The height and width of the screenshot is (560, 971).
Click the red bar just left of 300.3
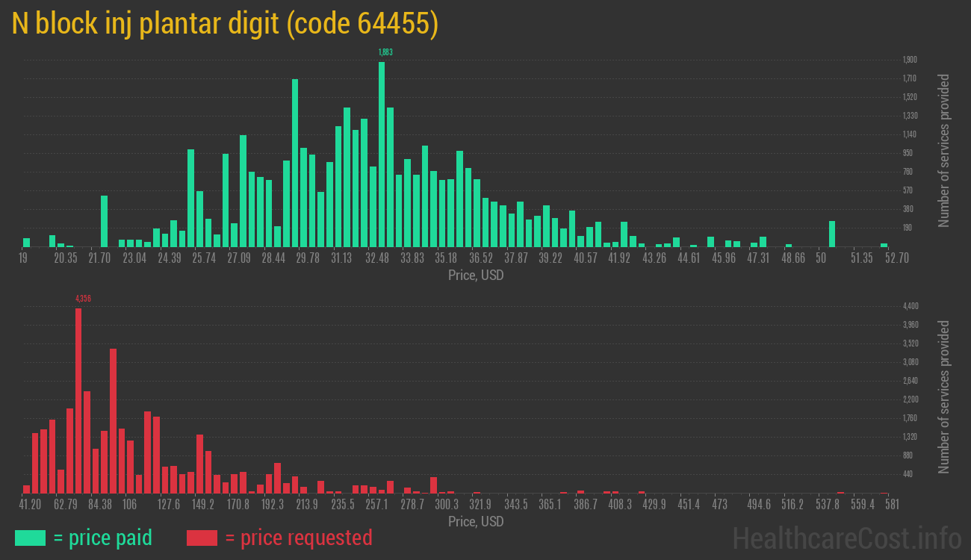(433, 485)
